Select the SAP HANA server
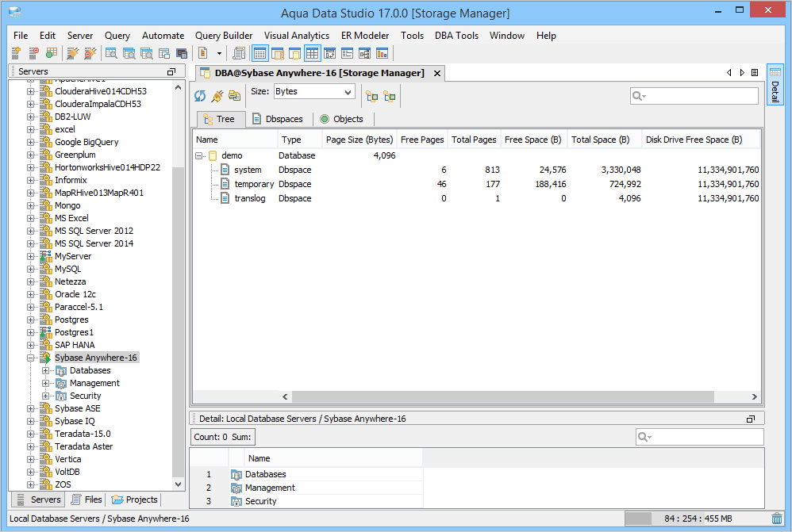Screen dimensions: 792x532 [75, 345]
